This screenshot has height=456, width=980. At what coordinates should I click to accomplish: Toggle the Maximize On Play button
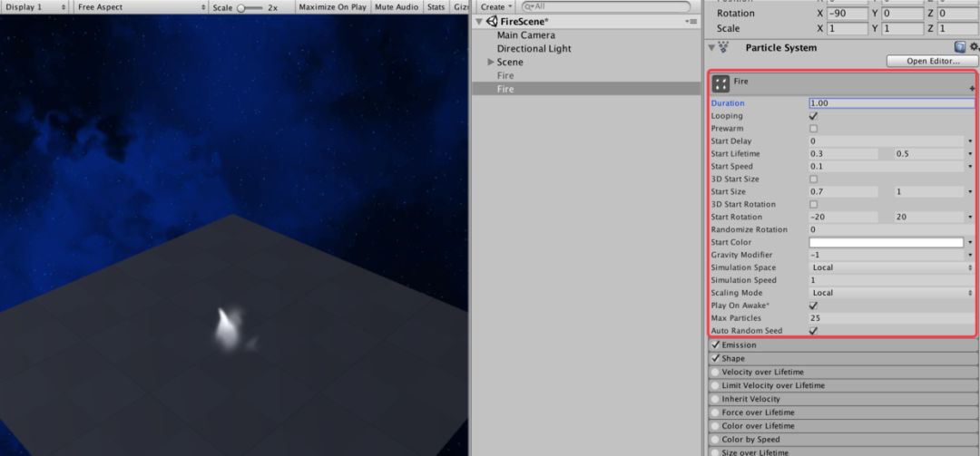click(x=332, y=7)
